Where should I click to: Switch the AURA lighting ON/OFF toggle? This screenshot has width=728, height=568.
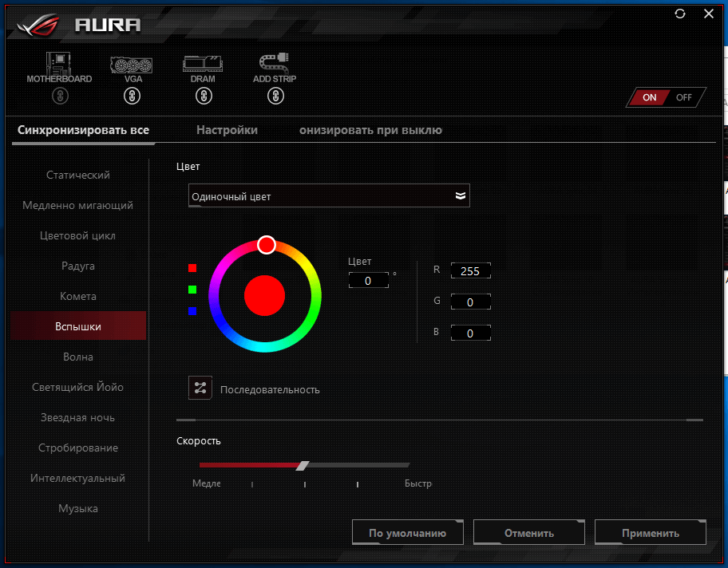[x=666, y=97]
